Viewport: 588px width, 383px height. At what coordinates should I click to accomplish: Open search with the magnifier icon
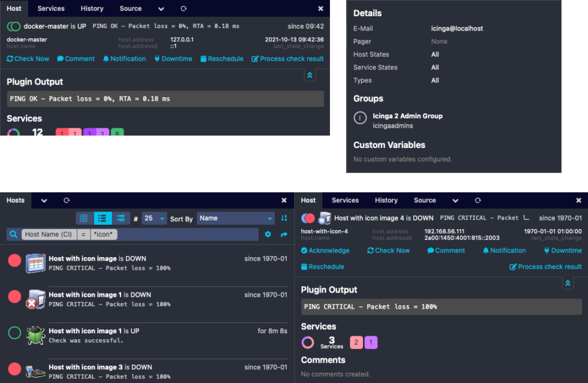(x=13, y=234)
